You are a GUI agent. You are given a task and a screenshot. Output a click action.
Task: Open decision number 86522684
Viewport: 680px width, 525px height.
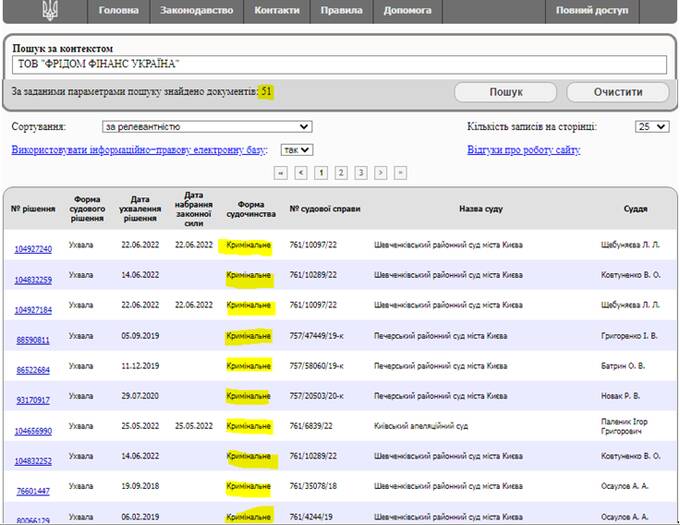pos(33,370)
